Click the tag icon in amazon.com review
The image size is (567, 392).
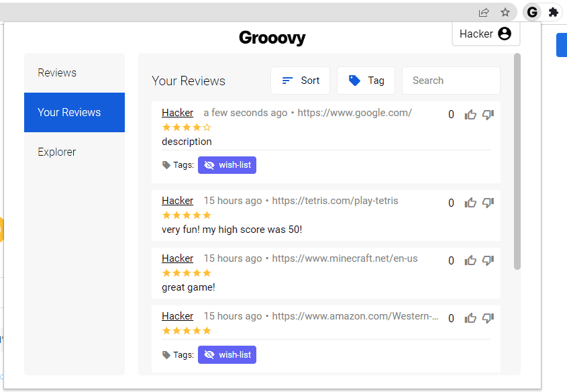166,355
